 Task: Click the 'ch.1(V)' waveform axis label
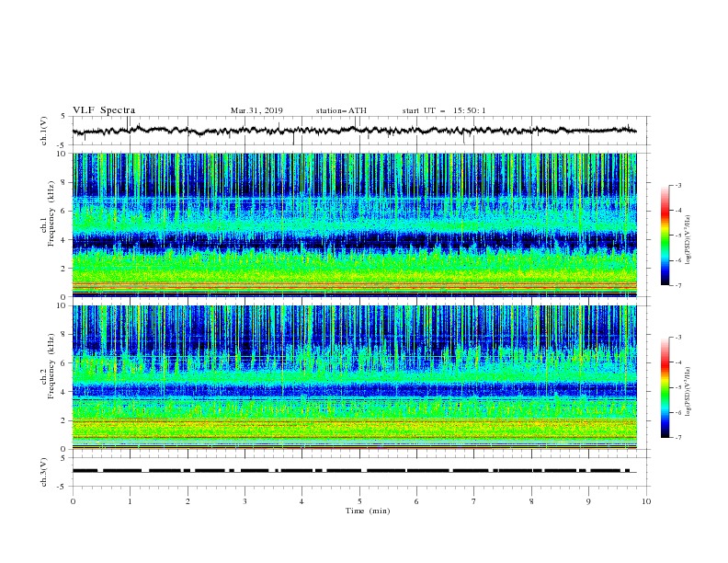[x=44, y=131]
